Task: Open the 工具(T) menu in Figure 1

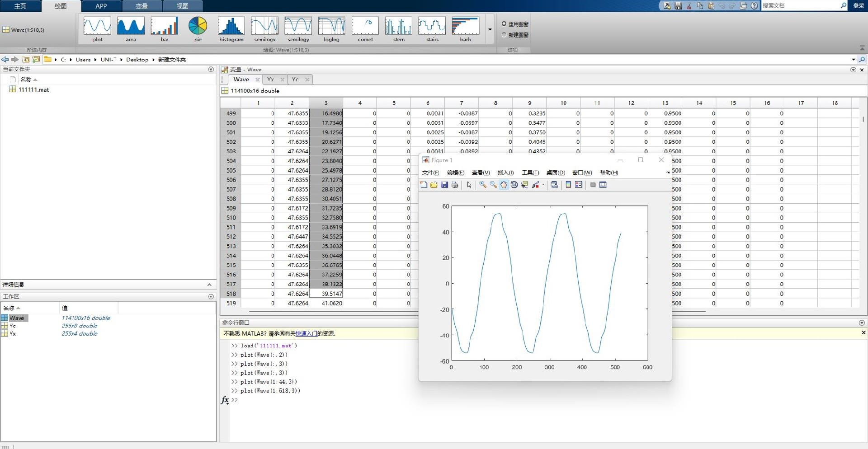Action: click(x=530, y=173)
